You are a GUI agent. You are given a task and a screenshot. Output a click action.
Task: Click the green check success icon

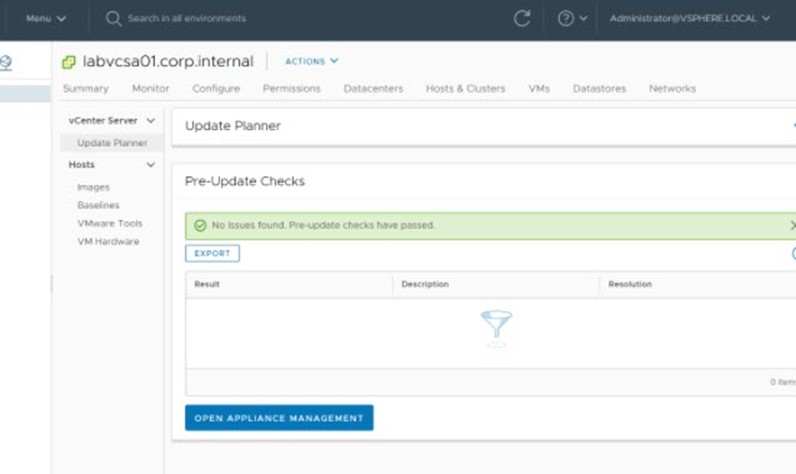(200, 225)
